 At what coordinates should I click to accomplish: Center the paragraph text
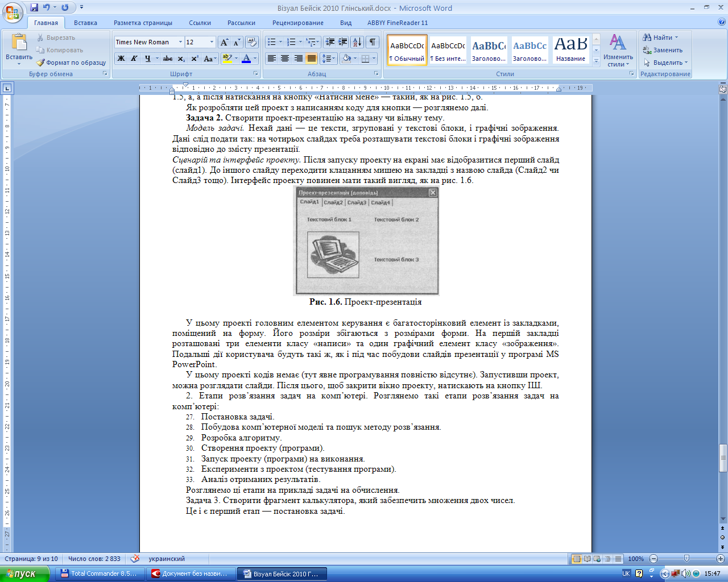(x=285, y=59)
